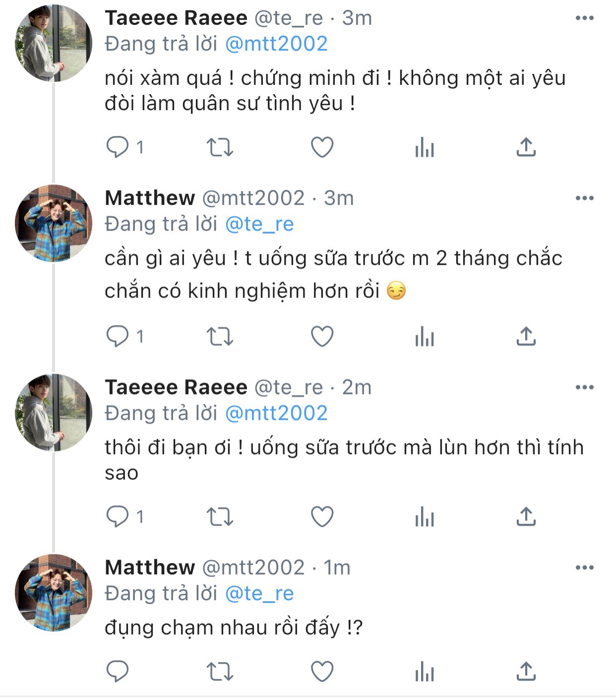Viewport: 616px width, 698px height.
Task: Retweet the first Taeeee Raeee tweet
Action: (219, 147)
